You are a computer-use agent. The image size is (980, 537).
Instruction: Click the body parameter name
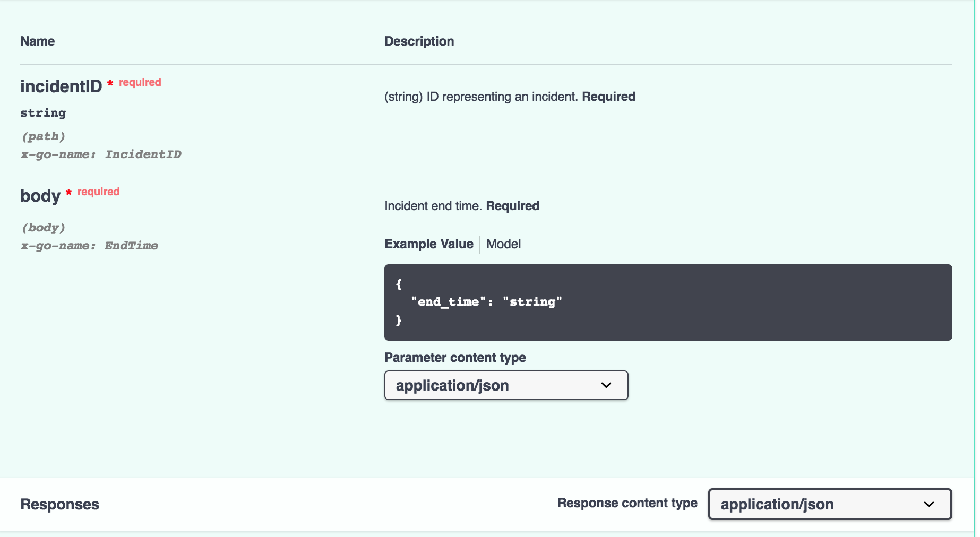(x=40, y=196)
